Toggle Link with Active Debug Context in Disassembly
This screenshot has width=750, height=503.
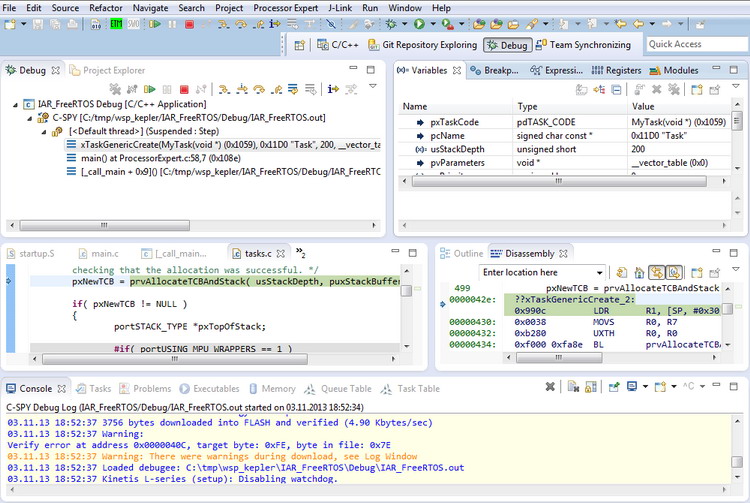[656, 273]
